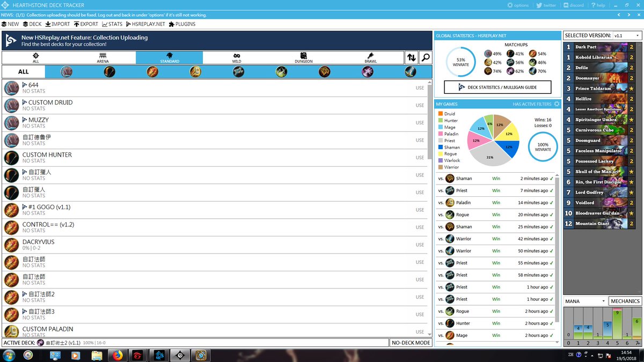Image resolution: width=644 pixels, height=362 pixels.
Task: Open the IMPORT menu
Action: (x=58, y=24)
